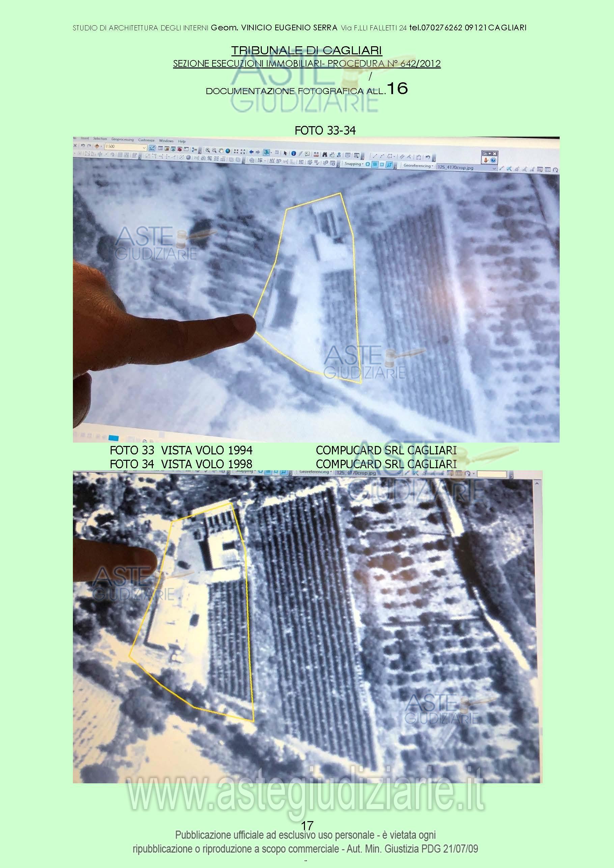This screenshot has height=868, width=614.
Task: Toggle End Snapping in Snapping toolbar
Action: point(375,164)
